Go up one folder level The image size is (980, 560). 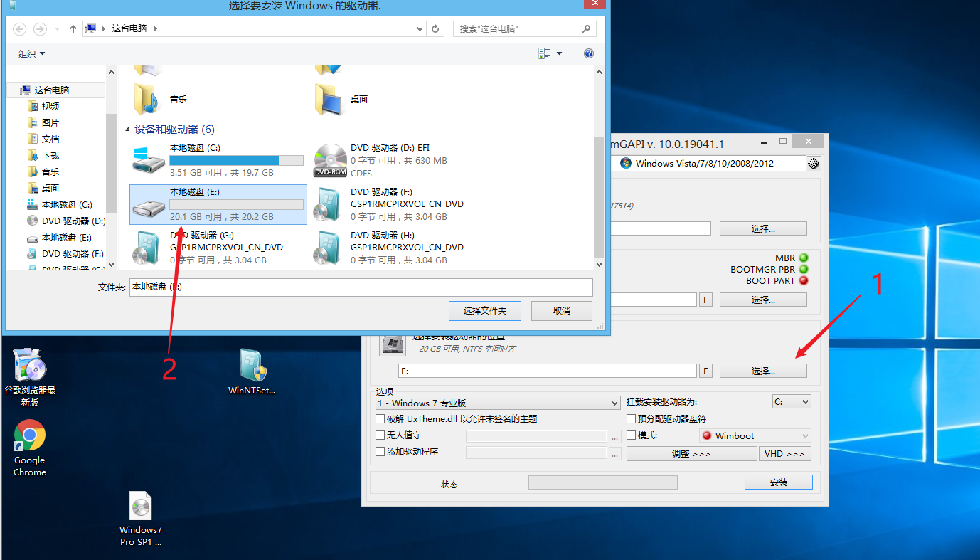click(73, 29)
